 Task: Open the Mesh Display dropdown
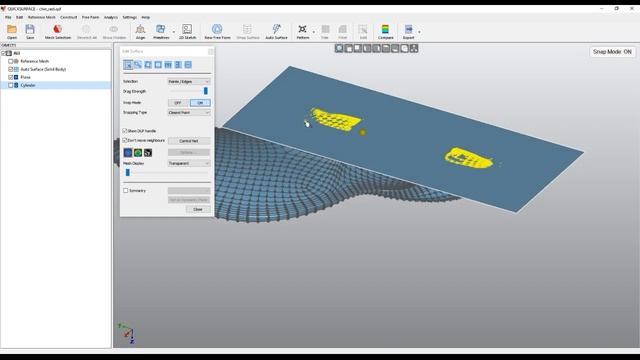tap(189, 163)
